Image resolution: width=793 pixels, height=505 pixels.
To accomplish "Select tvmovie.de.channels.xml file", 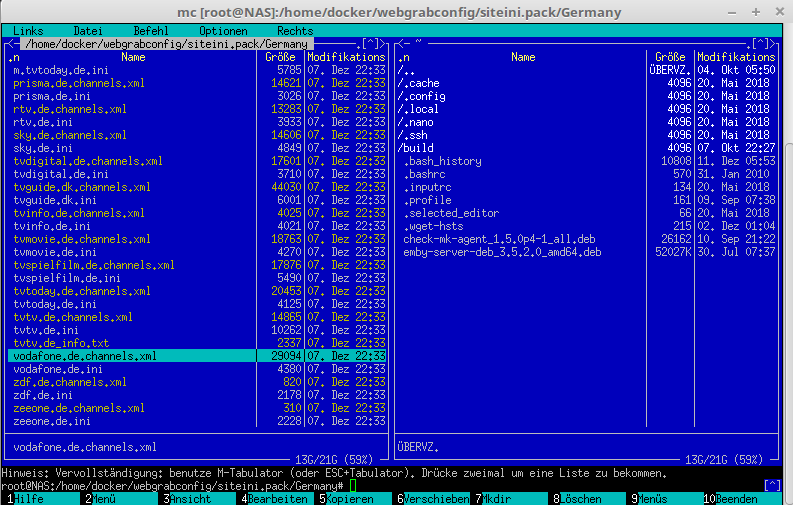I will pyautogui.click(x=82, y=239).
